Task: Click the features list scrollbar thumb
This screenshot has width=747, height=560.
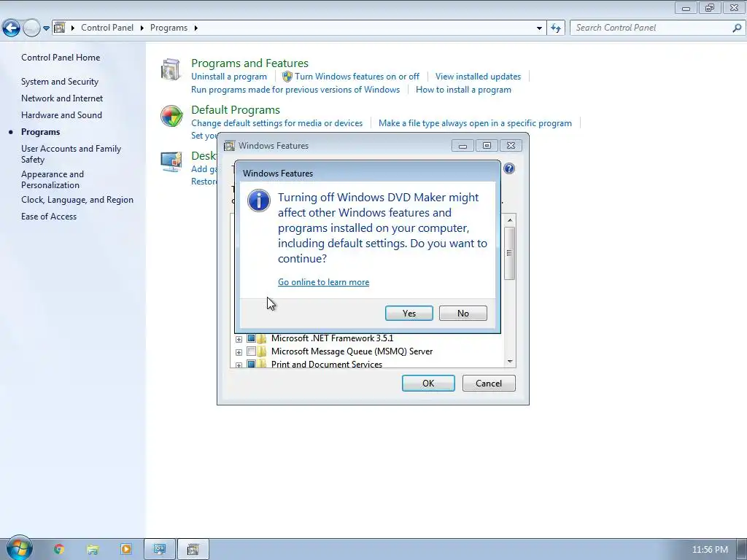Action: [x=510, y=253]
